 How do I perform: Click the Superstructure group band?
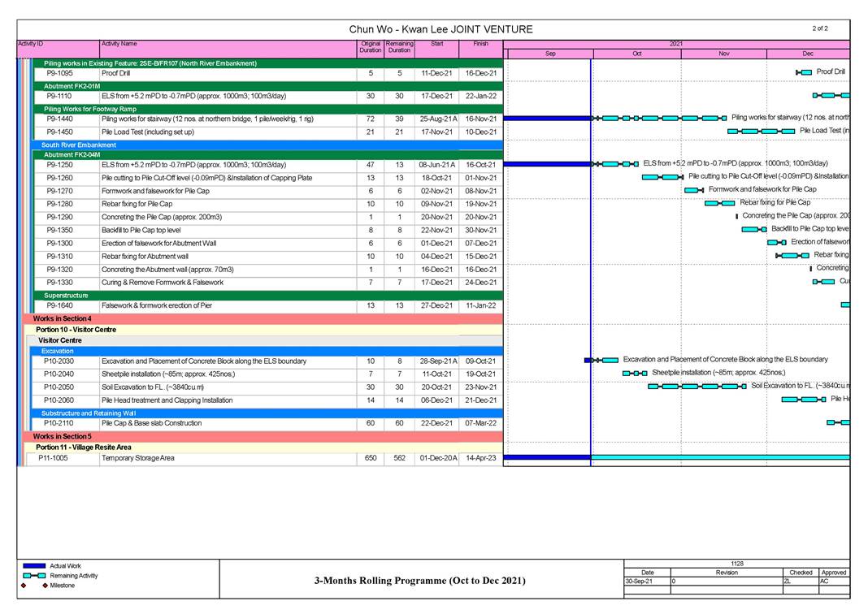click(267, 296)
